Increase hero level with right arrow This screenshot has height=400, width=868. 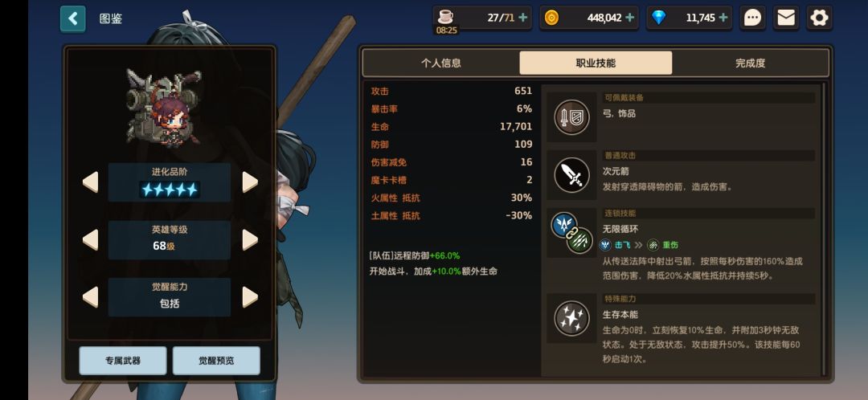click(x=250, y=239)
